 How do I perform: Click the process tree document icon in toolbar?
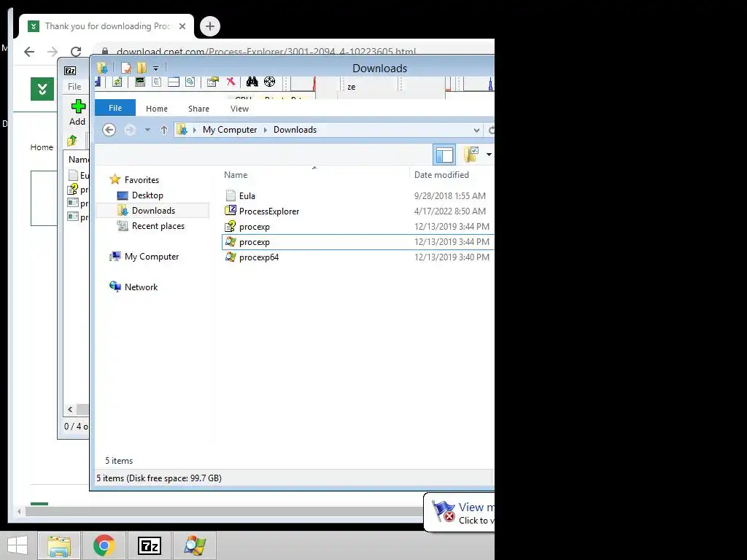coord(156,82)
